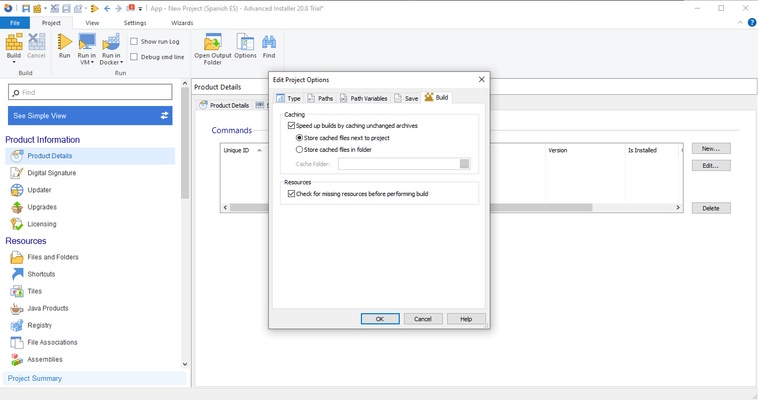The height and width of the screenshot is (400, 758).
Task: Switch to the View ribbon tab
Action: click(x=92, y=23)
